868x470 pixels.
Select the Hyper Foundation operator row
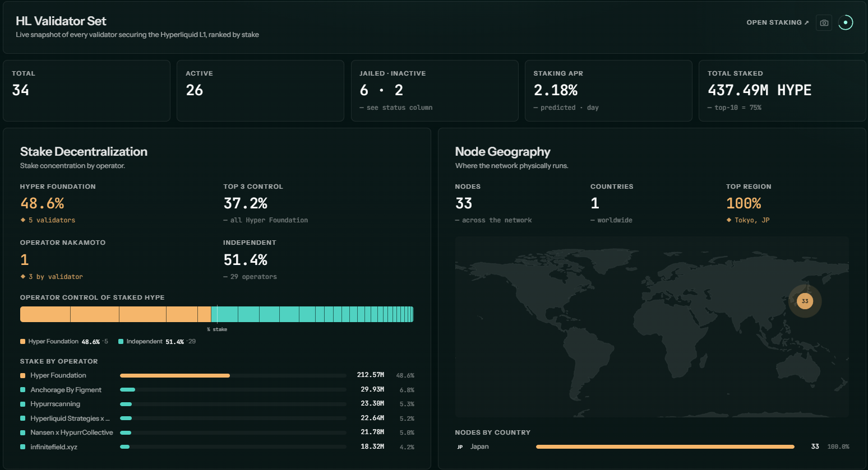tap(217, 375)
